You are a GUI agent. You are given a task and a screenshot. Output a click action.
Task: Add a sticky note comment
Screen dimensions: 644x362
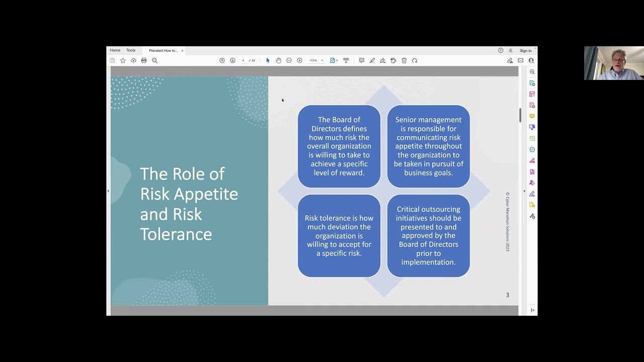pyautogui.click(x=362, y=60)
